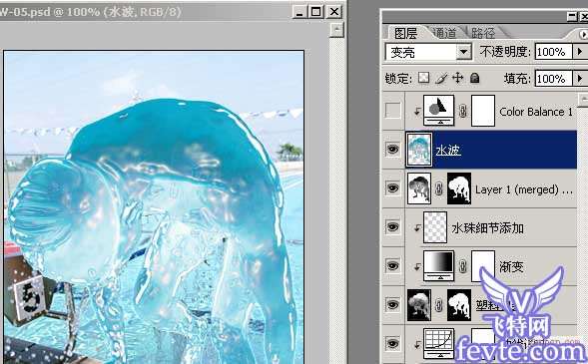Click the gradient adjustment thumbnail on 渐变 layer
The image size is (588, 364).
point(438,266)
